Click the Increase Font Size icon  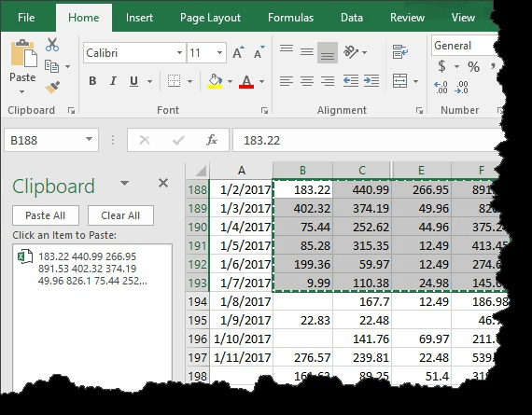pyautogui.click(x=238, y=52)
